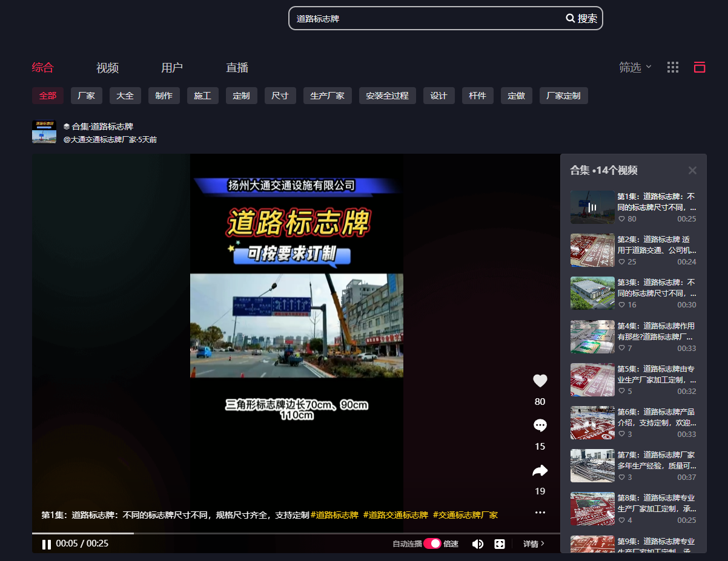Click the 搜索 search button

click(581, 18)
